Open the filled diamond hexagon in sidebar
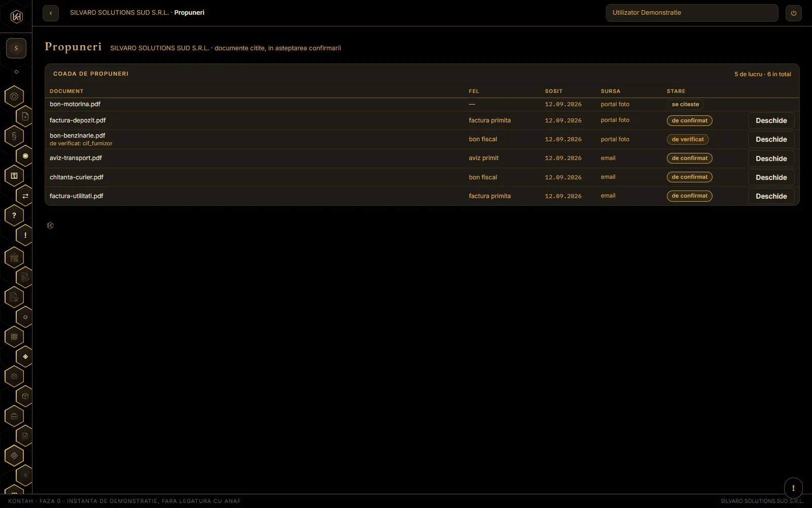This screenshot has width=812, height=508. click(x=25, y=357)
